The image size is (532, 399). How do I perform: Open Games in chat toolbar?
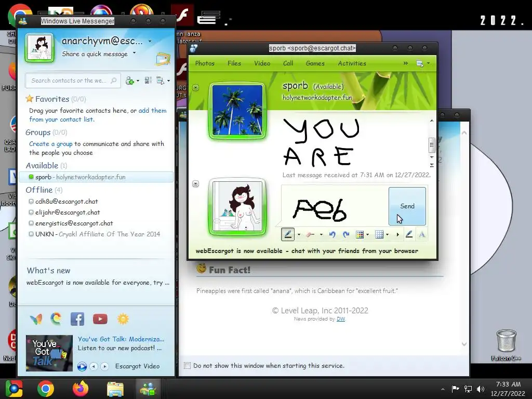point(315,63)
